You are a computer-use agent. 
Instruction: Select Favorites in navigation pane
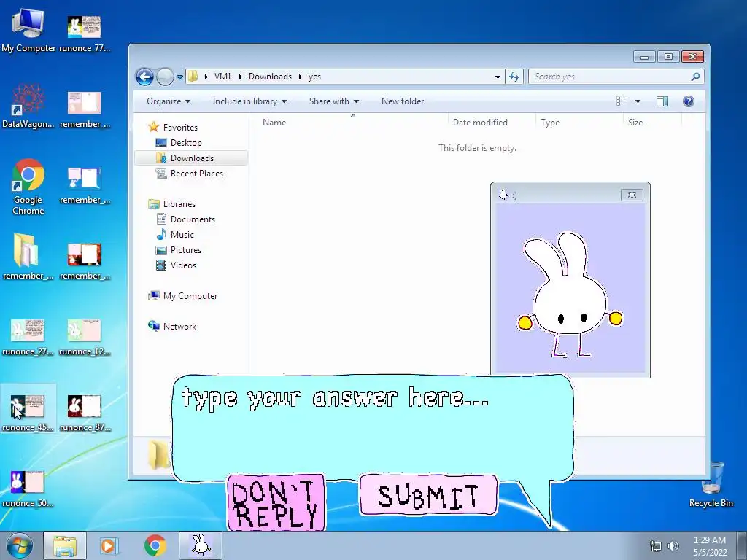[174, 127]
